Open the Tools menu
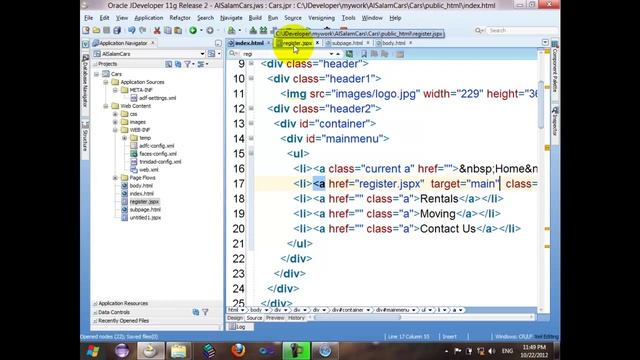640x360 pixels. point(348,18)
